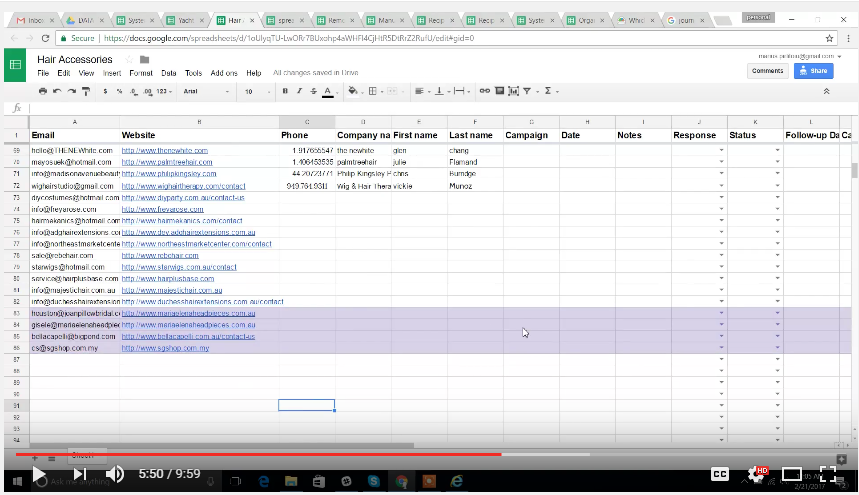Collapse the toolbar with double chevron
This screenshot has width=859, height=495.
coord(826,91)
